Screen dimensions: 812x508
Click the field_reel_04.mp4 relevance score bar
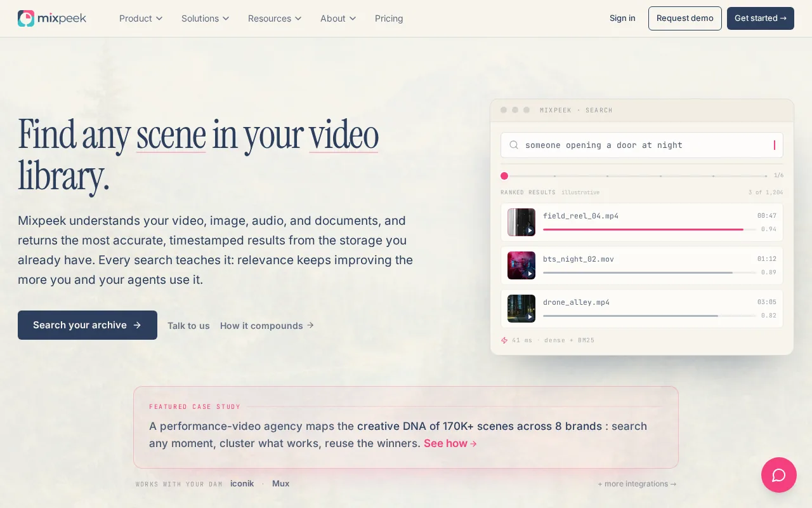(650, 229)
